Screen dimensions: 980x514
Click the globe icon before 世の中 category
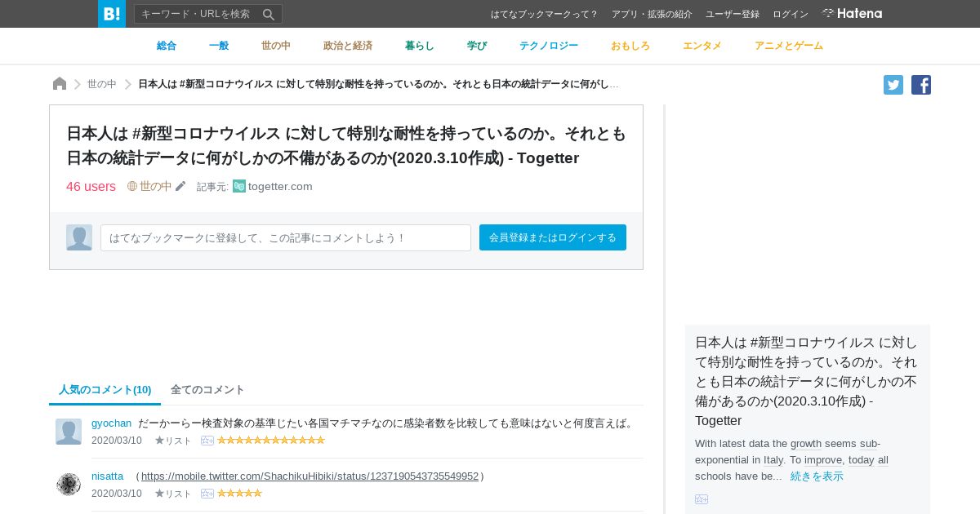pos(132,186)
